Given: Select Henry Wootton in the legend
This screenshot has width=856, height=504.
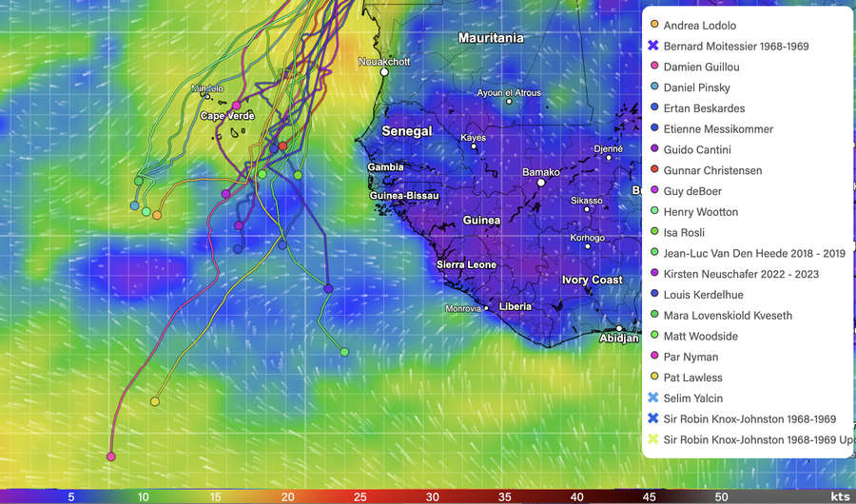Looking at the screenshot, I should tap(700, 212).
